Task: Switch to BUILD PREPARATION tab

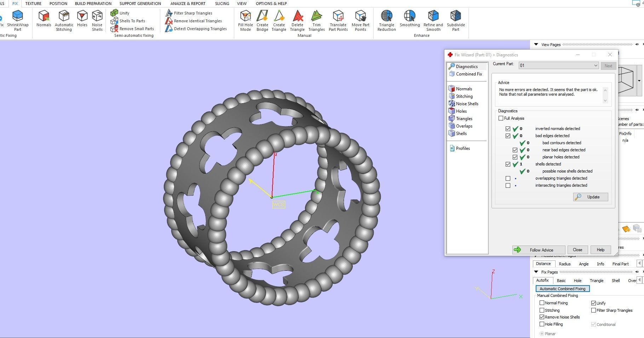Action: click(x=93, y=4)
